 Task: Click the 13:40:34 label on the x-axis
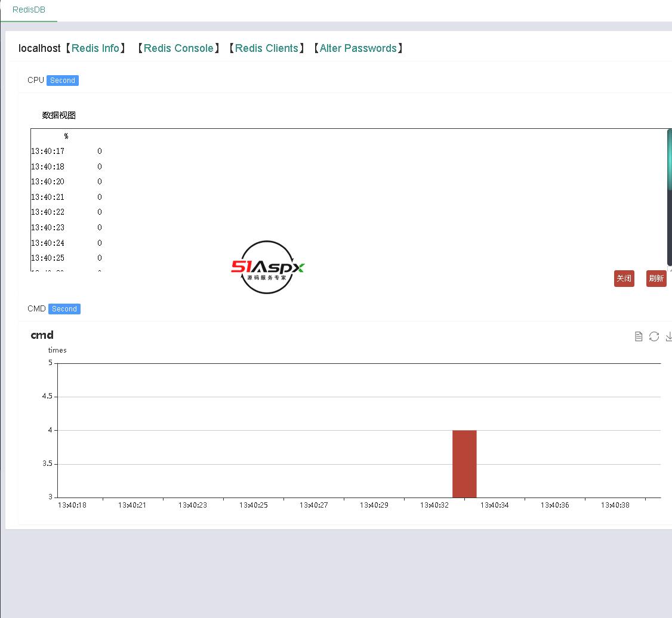495,505
